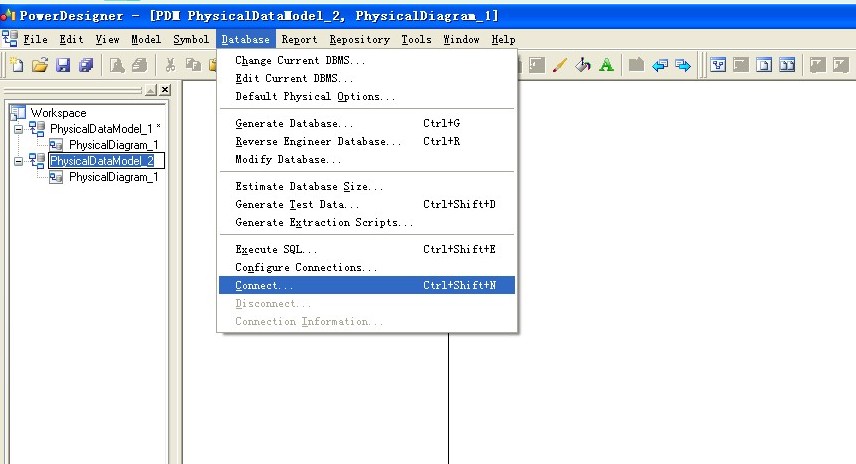Click the New model toolbar icon
The image size is (856, 464).
(17, 66)
